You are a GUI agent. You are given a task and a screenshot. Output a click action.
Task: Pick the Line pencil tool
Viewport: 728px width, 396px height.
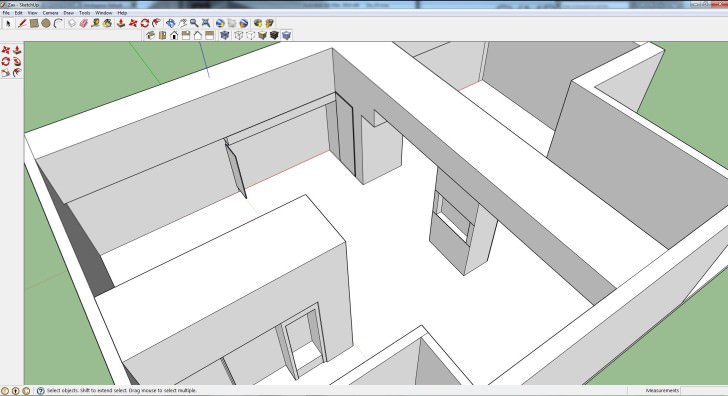(22, 23)
